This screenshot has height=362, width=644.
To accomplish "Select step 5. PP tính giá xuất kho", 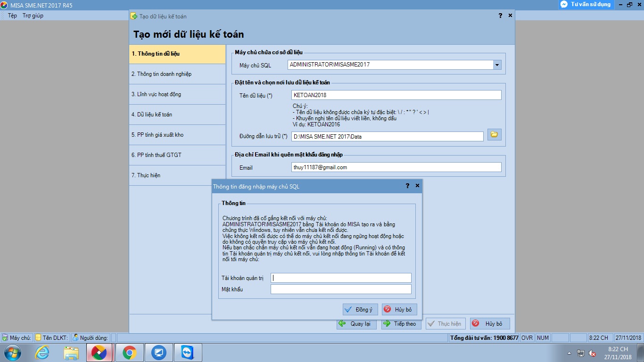I will point(177,135).
